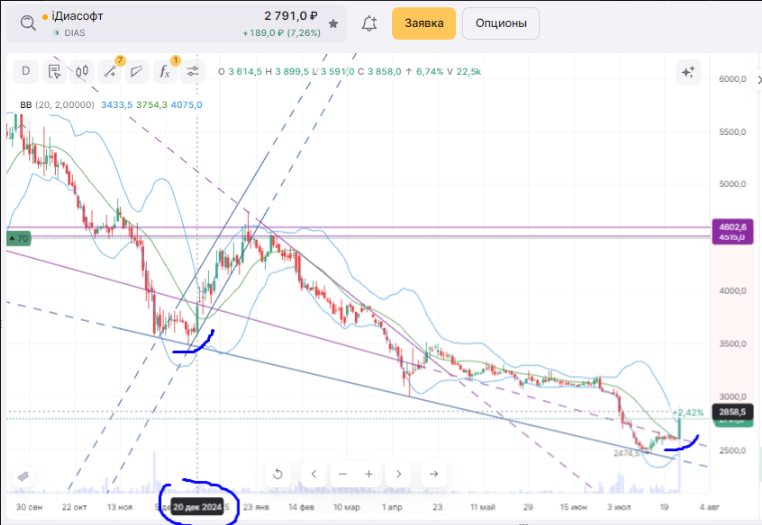
Task: Jump to latest bar with arrow
Action: pos(433,474)
